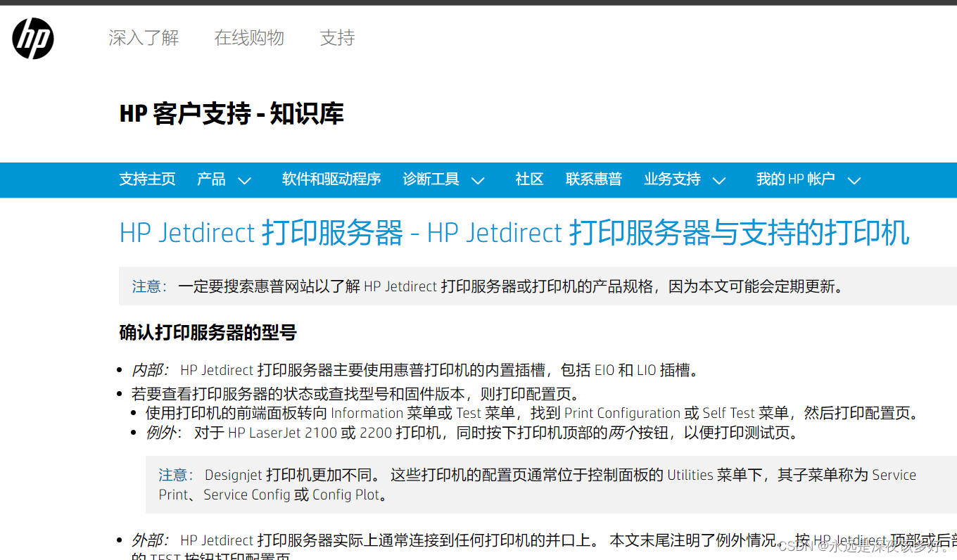
Task: Open the 诊断工具 navigation menu
Action: 431,179
